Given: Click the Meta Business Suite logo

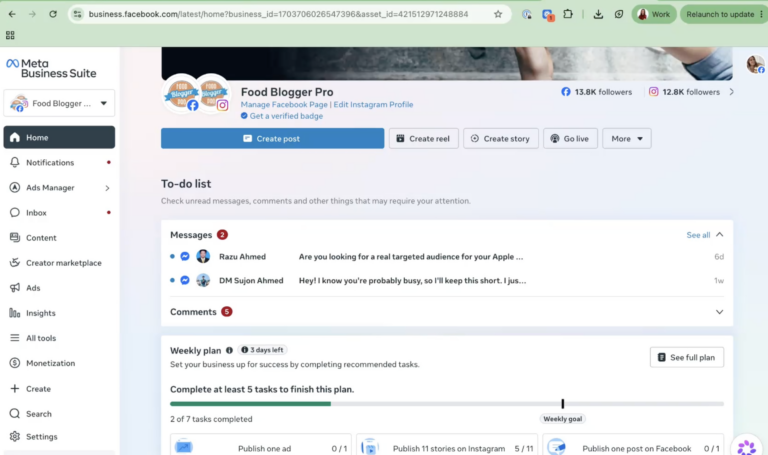Looking at the screenshot, I should [x=51, y=69].
